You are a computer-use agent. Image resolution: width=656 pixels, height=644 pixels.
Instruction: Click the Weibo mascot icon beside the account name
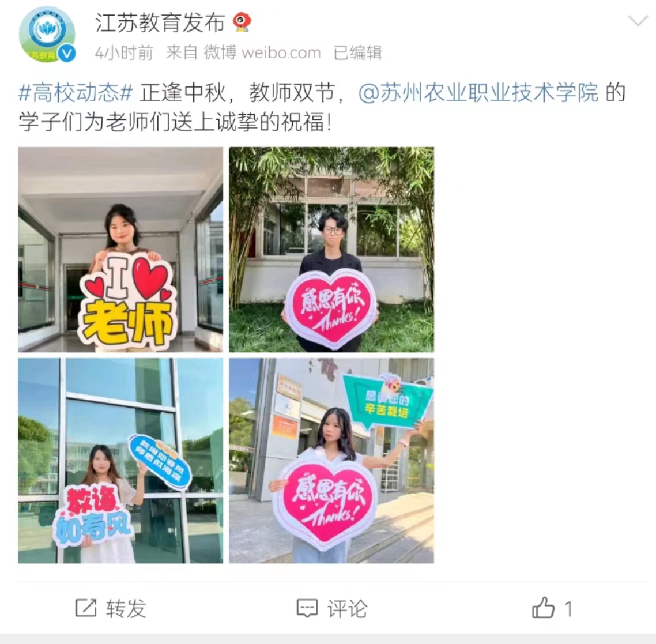pos(242,21)
